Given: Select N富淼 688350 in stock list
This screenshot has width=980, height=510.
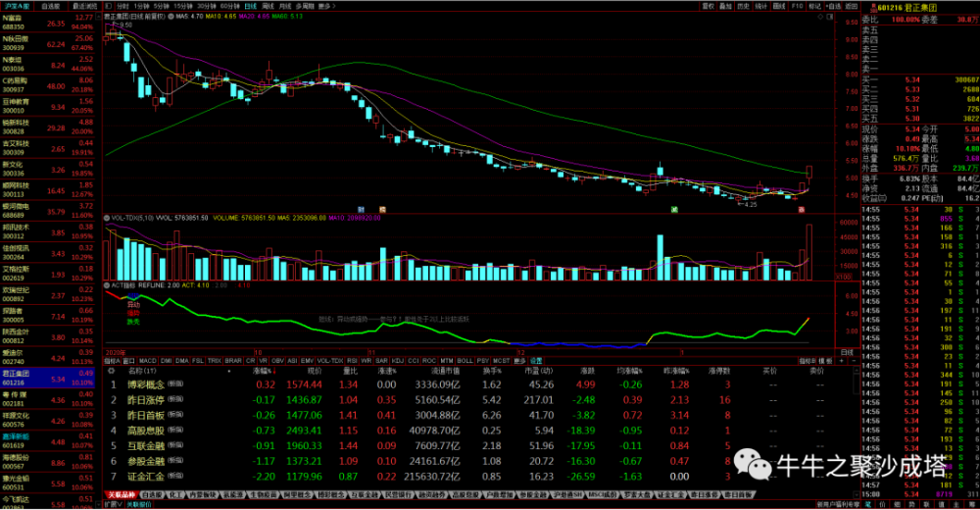Looking at the screenshot, I should [47, 23].
